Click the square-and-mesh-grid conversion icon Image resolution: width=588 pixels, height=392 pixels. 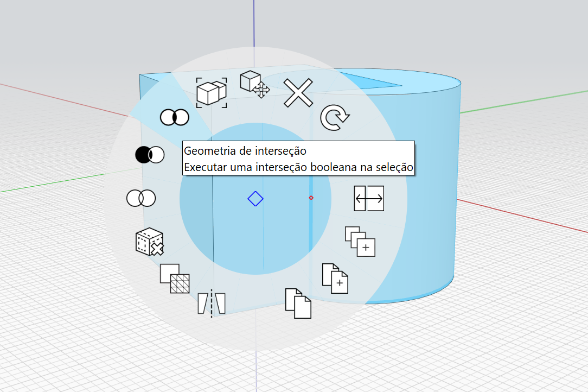click(175, 279)
